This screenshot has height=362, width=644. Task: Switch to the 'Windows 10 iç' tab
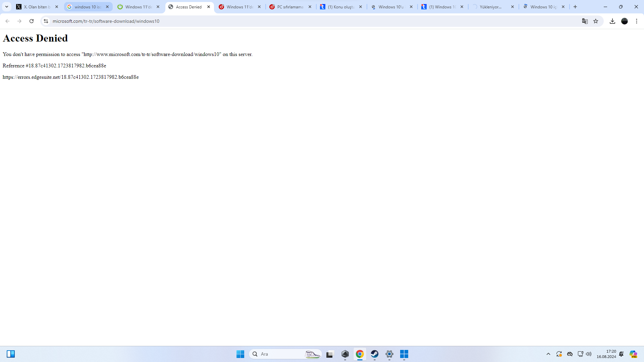click(x=544, y=7)
